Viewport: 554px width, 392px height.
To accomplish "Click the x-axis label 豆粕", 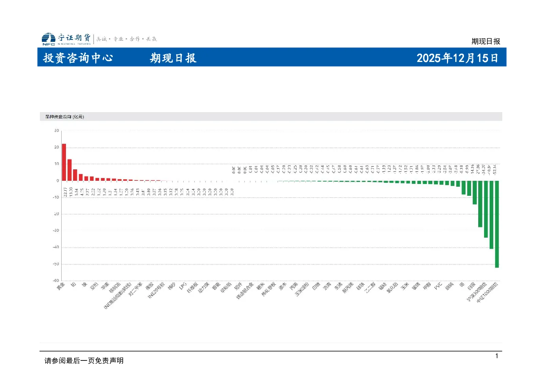I will coord(94,286).
